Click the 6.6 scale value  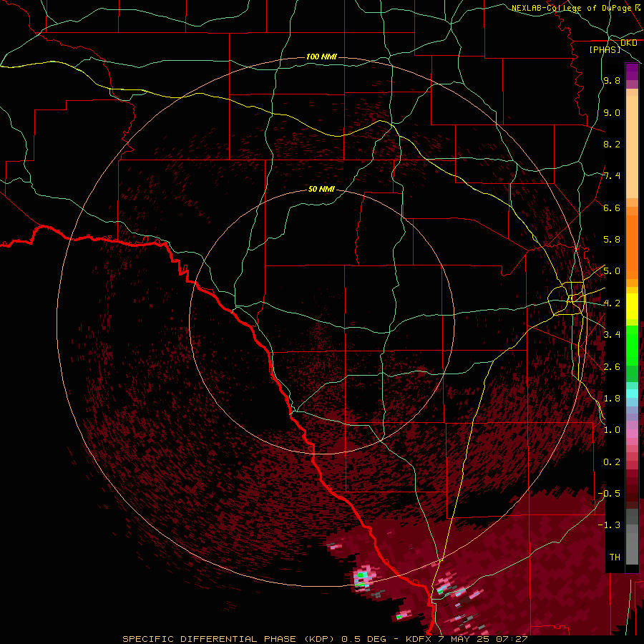612,208
